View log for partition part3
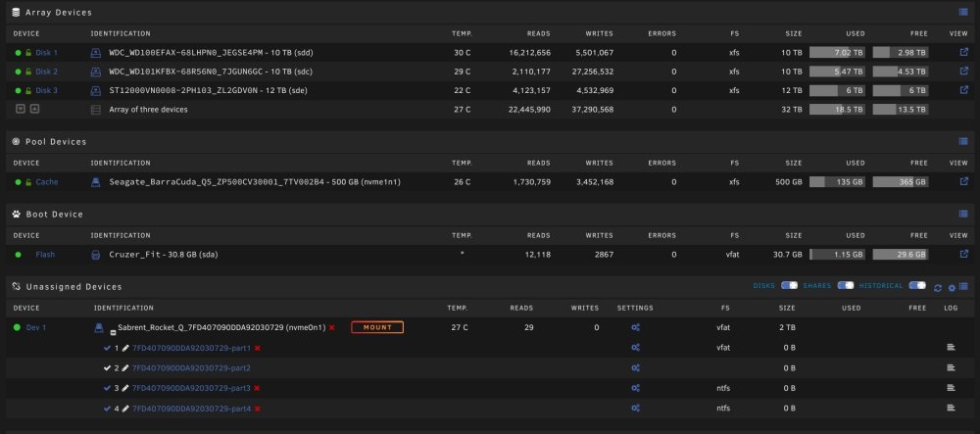 (952, 388)
